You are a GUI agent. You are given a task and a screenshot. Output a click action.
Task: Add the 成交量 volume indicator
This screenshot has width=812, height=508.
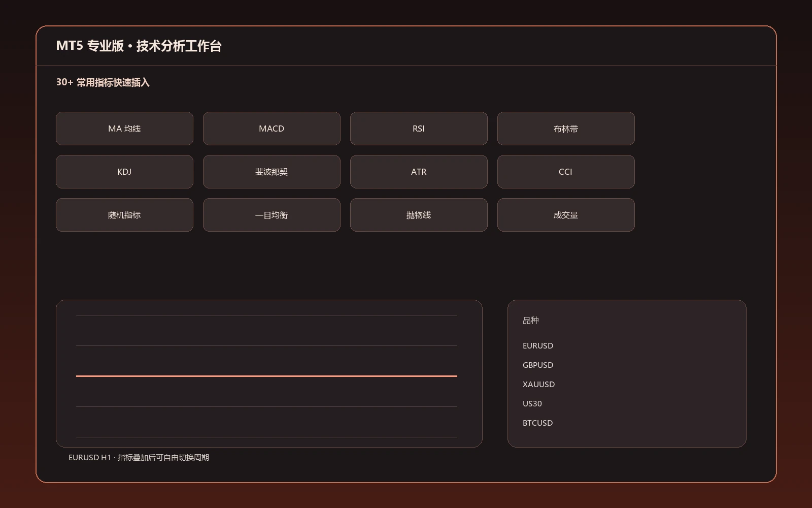566,215
